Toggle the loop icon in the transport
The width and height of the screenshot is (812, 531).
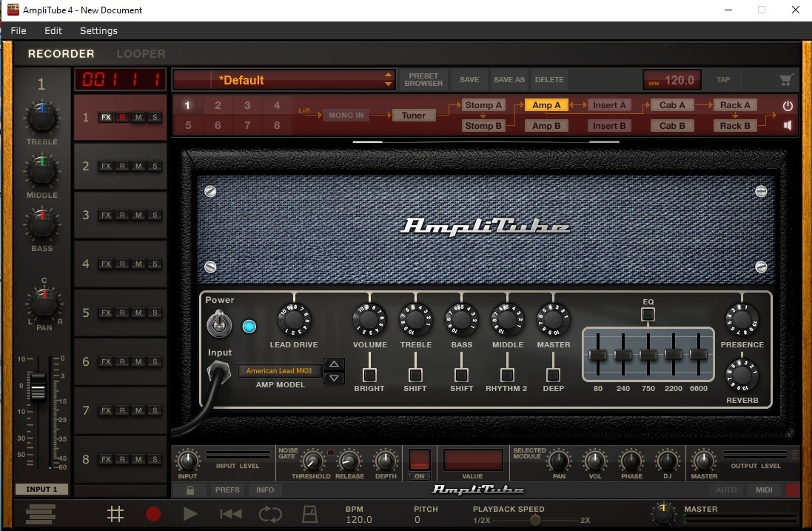[x=270, y=514]
